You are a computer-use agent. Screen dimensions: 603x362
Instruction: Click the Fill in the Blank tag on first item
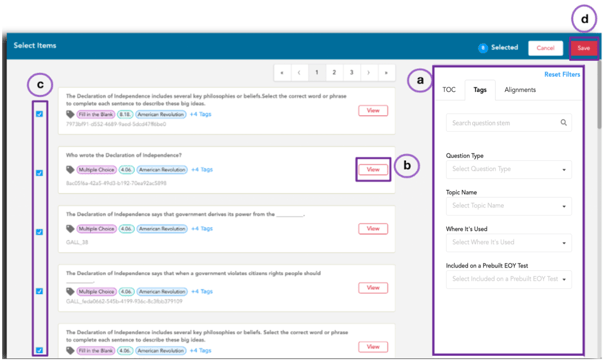pyautogui.click(x=96, y=114)
